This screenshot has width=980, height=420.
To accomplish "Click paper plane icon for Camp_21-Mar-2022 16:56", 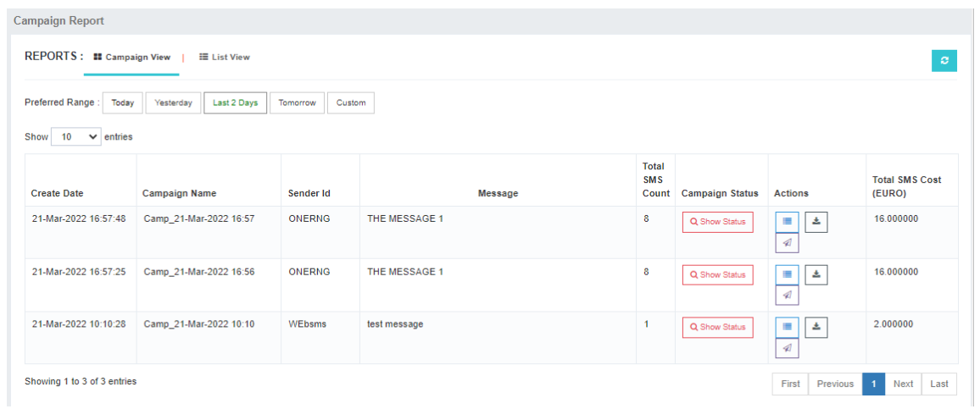I will pyautogui.click(x=787, y=296).
